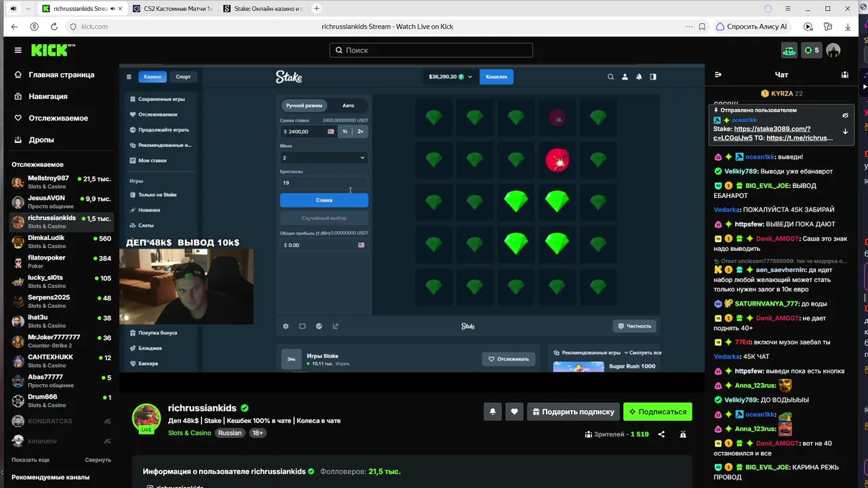This screenshot has height=488, width=868.
Task: Open filatovpoker channel in followed list
Action: point(61,262)
